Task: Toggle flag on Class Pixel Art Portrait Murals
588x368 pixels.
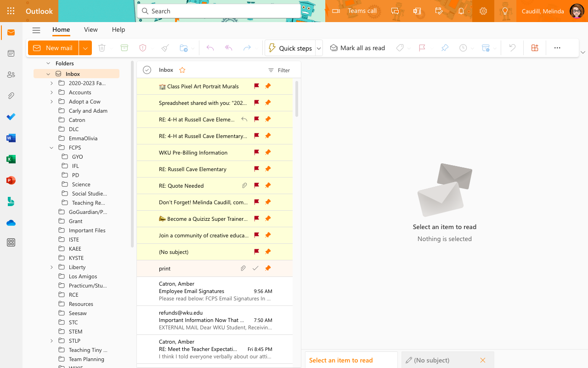Action: (257, 86)
